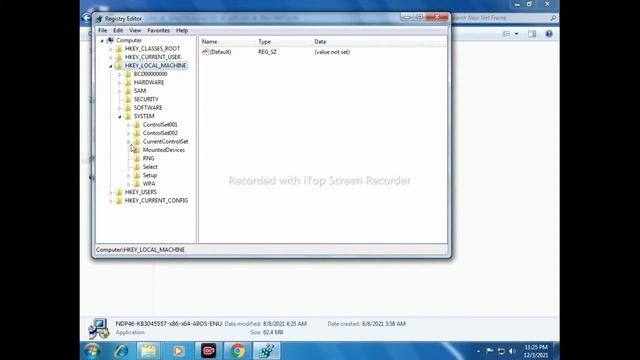Image resolution: width=640 pixels, height=360 pixels.
Task: Expand the HKEY_USERS key
Action: click(x=111, y=192)
